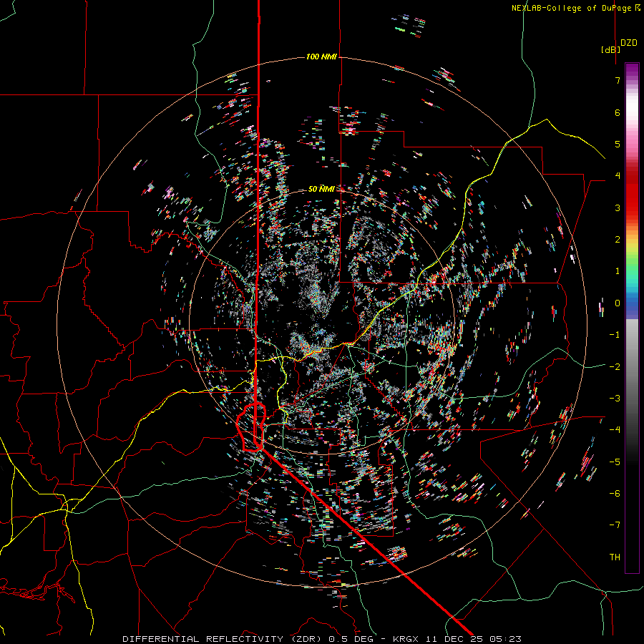Click the [dB] units label
The height and width of the screenshot is (644, 644).
coord(611,49)
